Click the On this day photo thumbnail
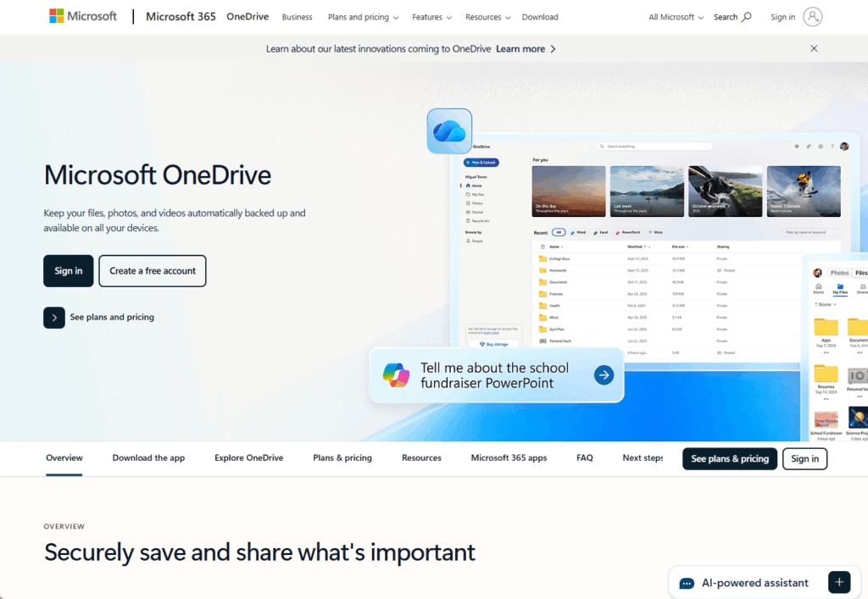The width and height of the screenshot is (868, 599). (x=569, y=191)
